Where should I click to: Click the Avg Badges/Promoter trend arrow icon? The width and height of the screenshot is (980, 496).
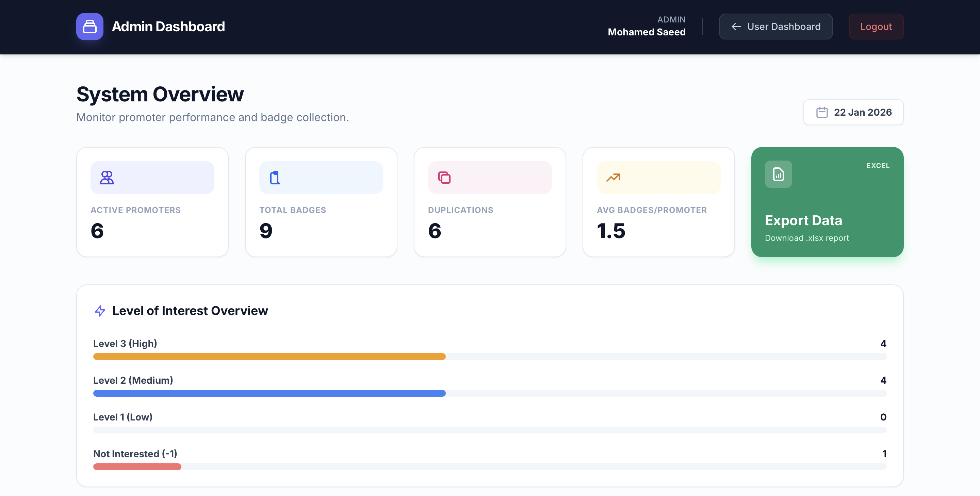pyautogui.click(x=613, y=177)
